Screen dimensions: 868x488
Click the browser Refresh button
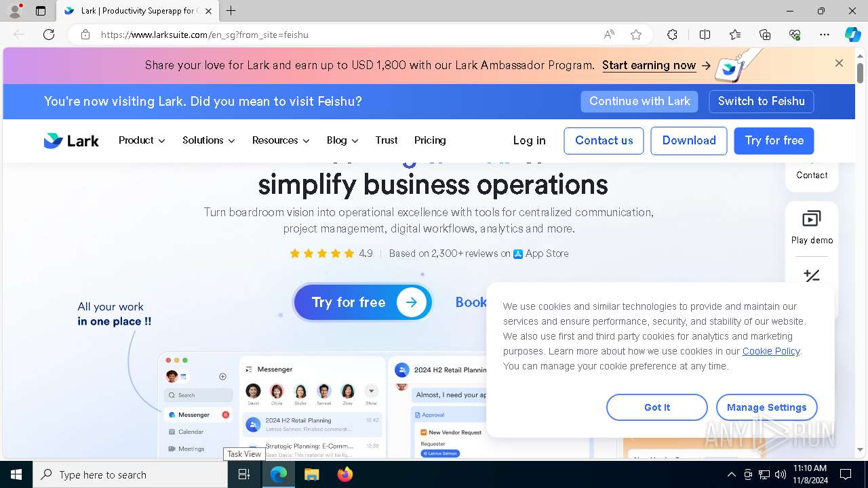[x=49, y=35]
